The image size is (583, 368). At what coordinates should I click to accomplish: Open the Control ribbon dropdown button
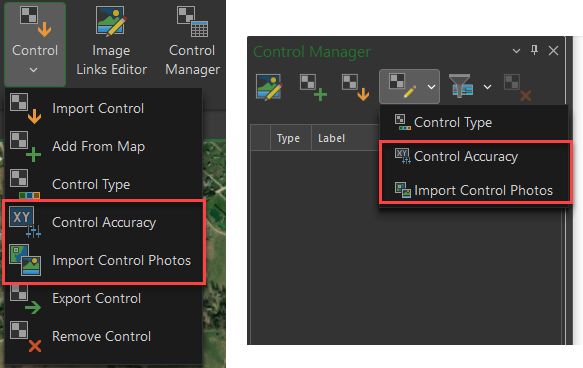click(x=35, y=44)
